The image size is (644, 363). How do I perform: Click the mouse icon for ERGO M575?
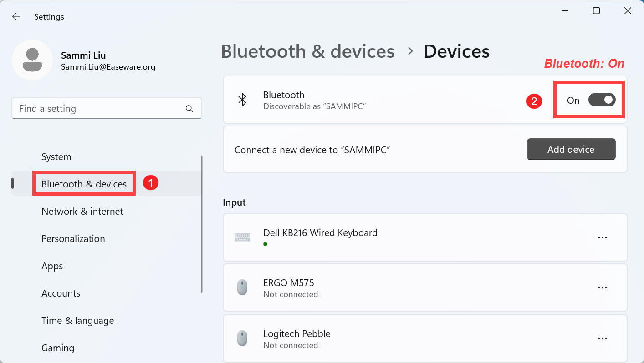click(242, 287)
